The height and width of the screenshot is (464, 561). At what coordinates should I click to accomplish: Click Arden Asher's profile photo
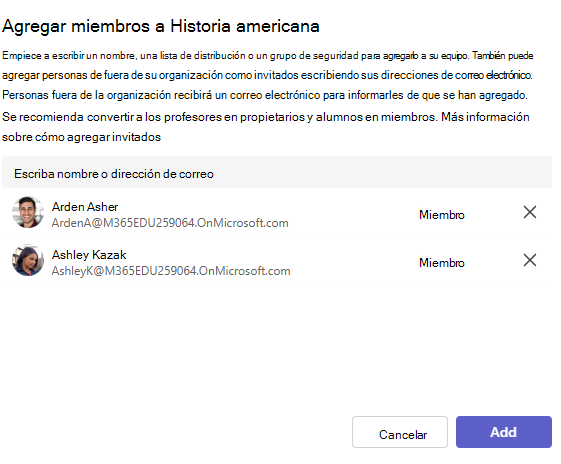[x=28, y=212]
